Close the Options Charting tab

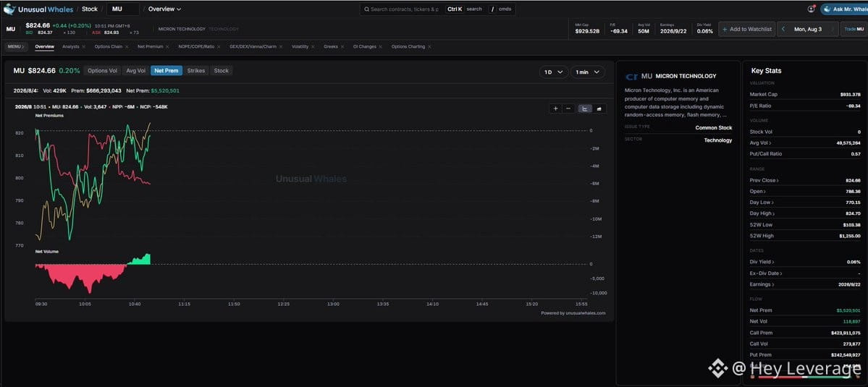click(x=429, y=47)
